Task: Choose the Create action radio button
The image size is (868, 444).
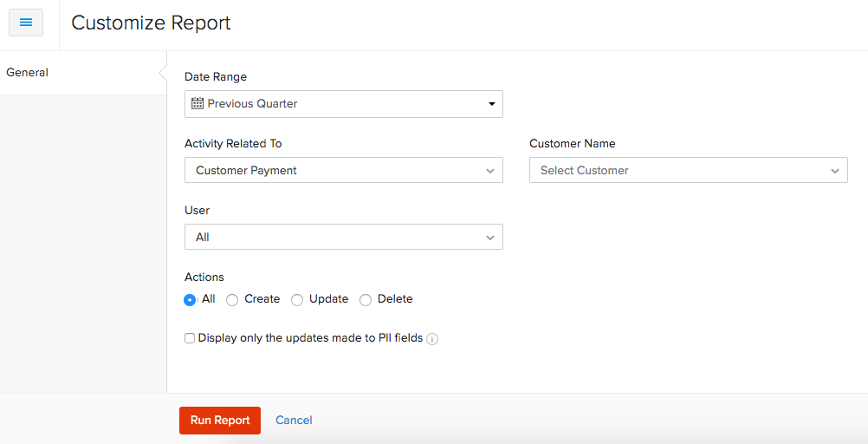Action: (x=232, y=300)
